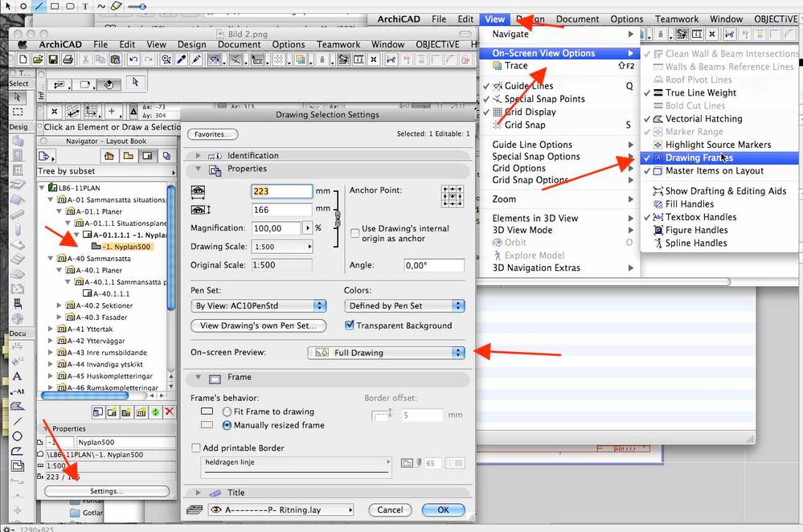The image size is (803, 532).
Task: Choose Trace from the View menu
Action: 559,66
